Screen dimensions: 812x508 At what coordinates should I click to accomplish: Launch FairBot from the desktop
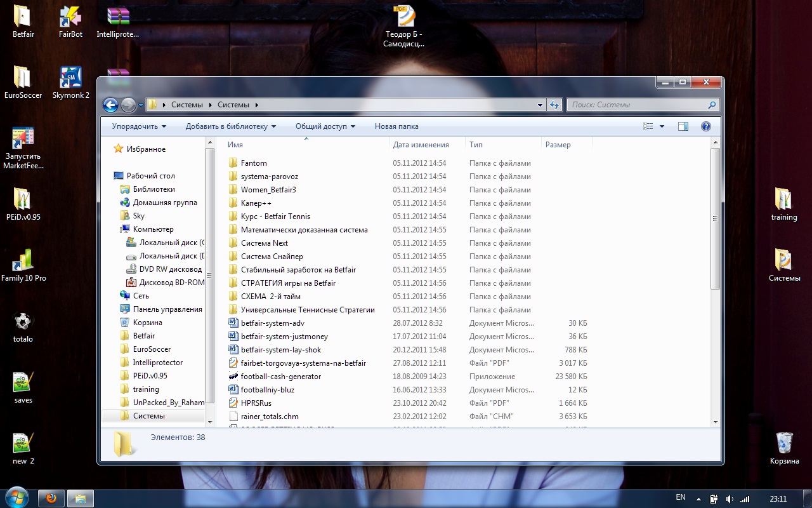70,21
